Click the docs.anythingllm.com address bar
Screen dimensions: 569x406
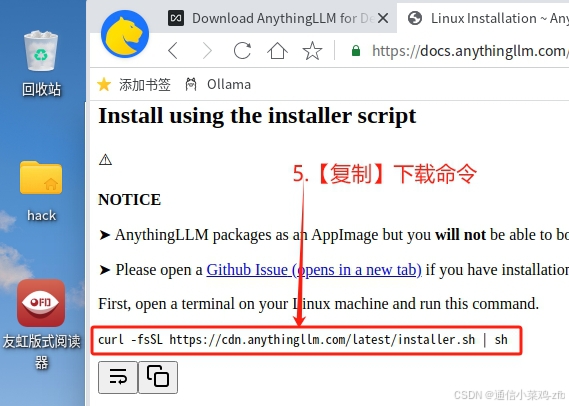point(470,51)
